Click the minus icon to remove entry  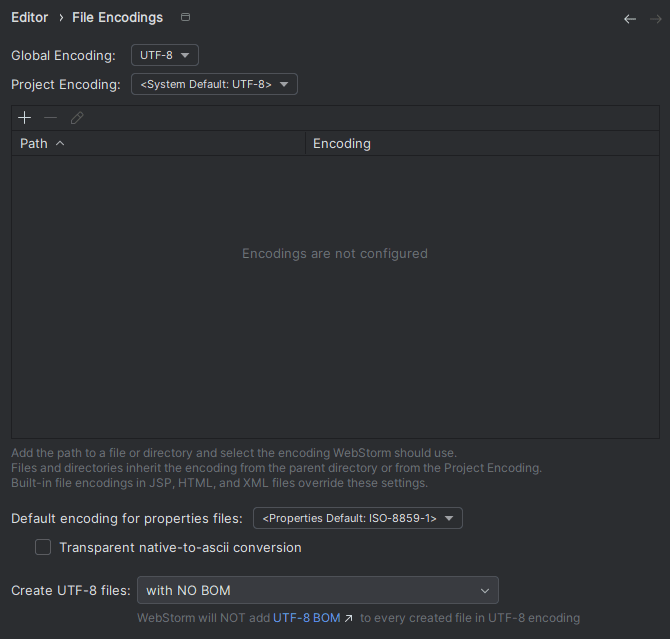(x=51, y=118)
